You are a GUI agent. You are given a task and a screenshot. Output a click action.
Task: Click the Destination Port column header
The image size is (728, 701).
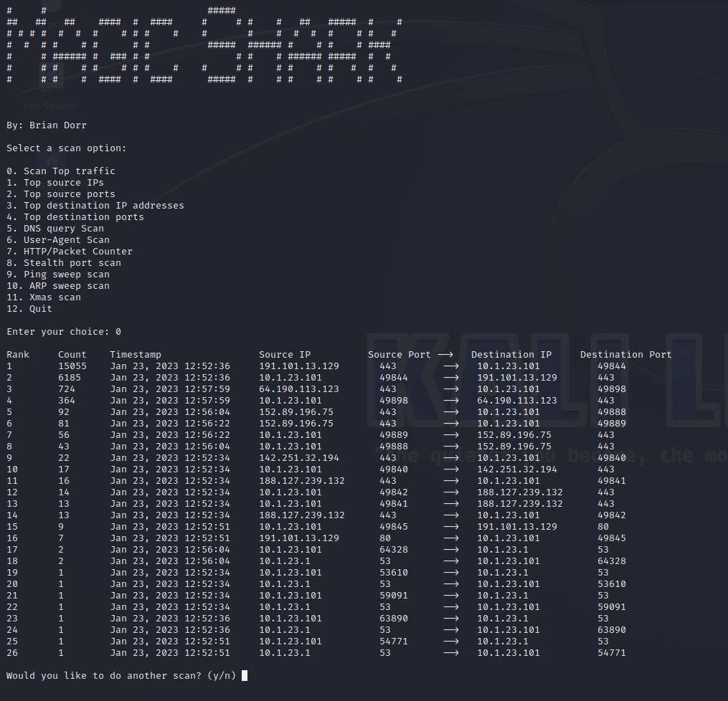(x=625, y=354)
